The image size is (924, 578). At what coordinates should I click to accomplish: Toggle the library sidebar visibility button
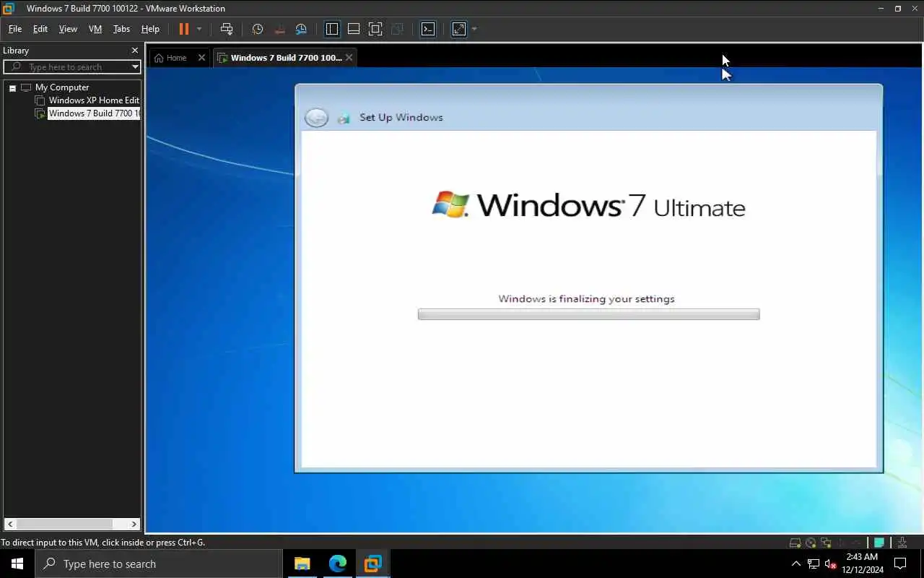tap(332, 29)
